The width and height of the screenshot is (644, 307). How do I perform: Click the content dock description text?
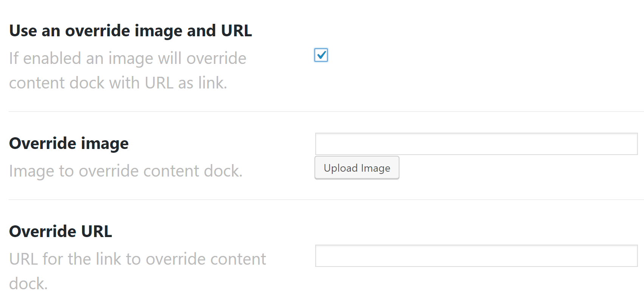click(x=128, y=70)
